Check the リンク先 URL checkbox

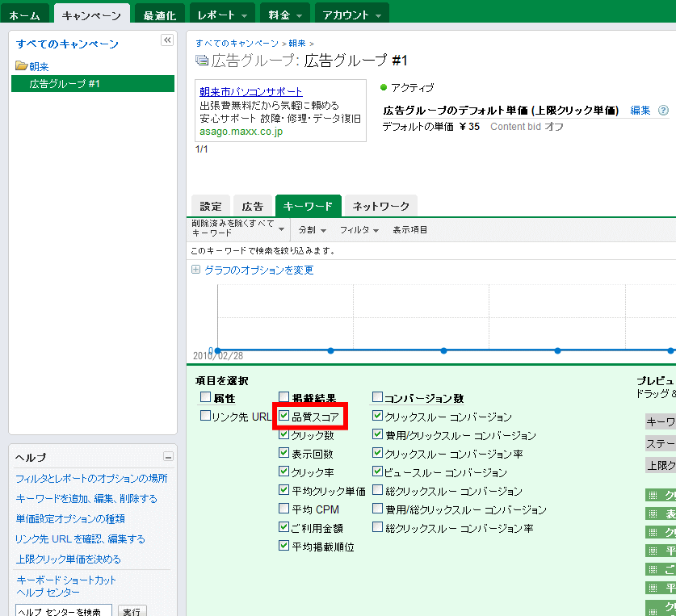pyautogui.click(x=205, y=417)
